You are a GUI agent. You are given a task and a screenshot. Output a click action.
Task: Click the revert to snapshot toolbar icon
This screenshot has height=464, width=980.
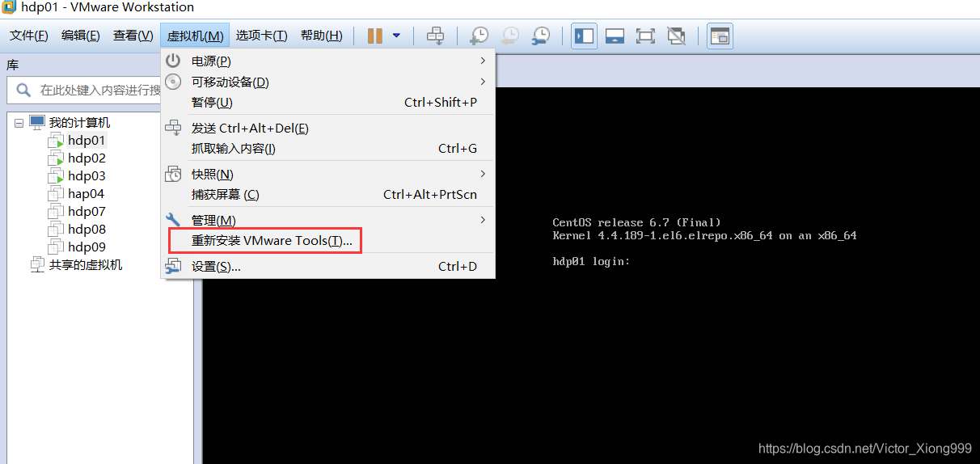tap(510, 36)
